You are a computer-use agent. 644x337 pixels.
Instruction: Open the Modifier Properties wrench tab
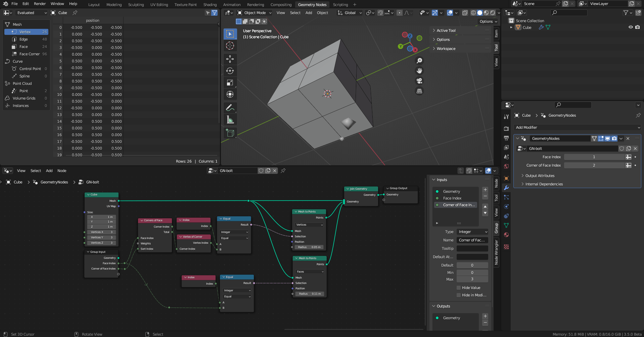click(x=506, y=188)
